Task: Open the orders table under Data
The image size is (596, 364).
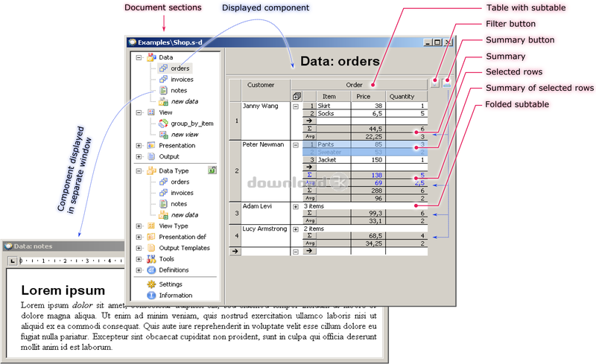Action: [x=175, y=68]
